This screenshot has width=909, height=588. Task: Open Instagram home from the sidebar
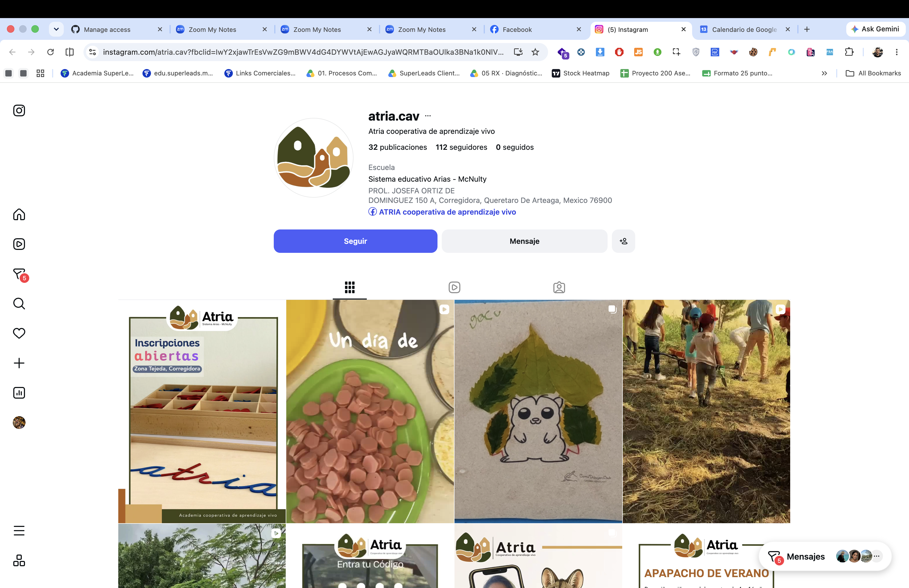pyautogui.click(x=19, y=214)
